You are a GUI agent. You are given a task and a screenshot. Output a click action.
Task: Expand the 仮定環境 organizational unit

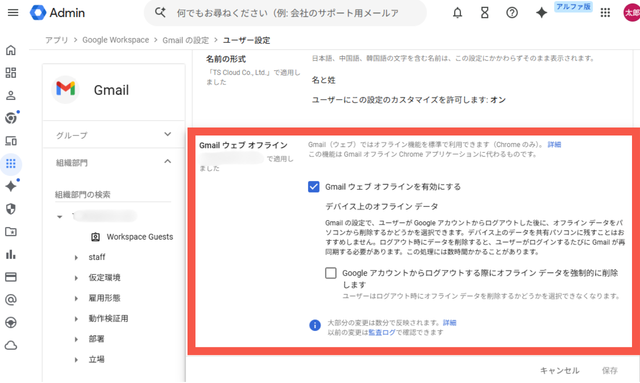click(x=76, y=278)
